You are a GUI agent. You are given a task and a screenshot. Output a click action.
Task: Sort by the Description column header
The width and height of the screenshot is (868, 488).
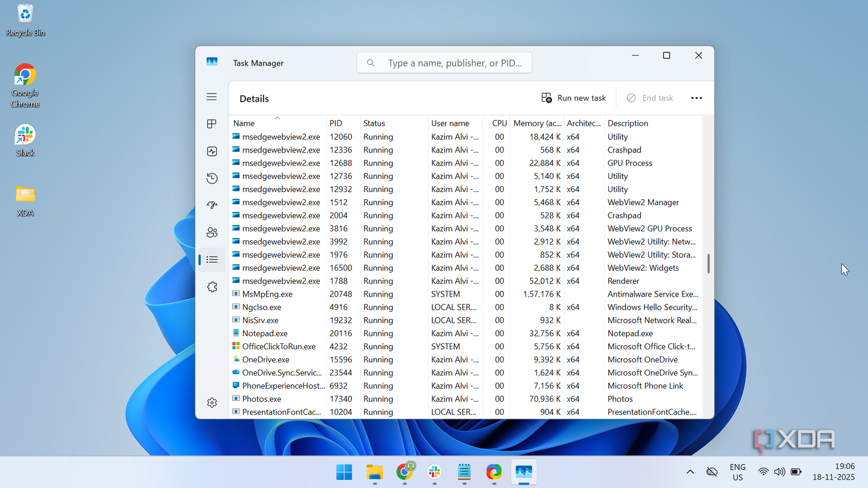[x=653, y=123]
